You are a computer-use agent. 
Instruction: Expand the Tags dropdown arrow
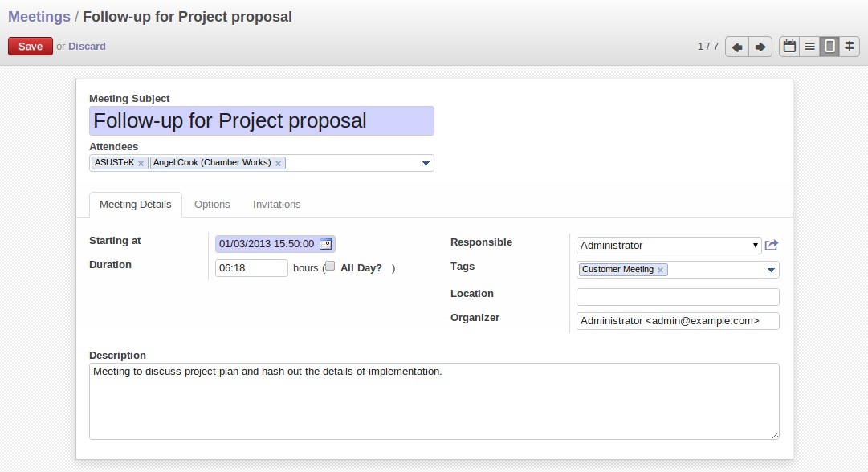[x=771, y=270]
